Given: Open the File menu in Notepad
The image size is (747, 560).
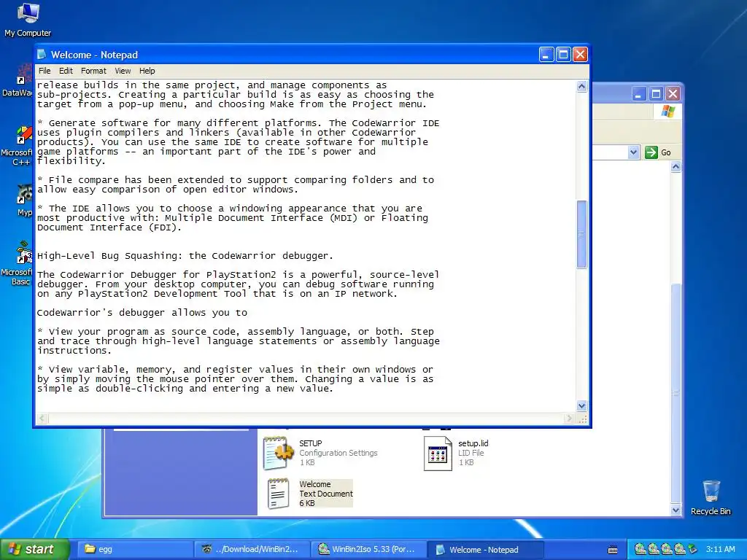Looking at the screenshot, I should [x=44, y=71].
